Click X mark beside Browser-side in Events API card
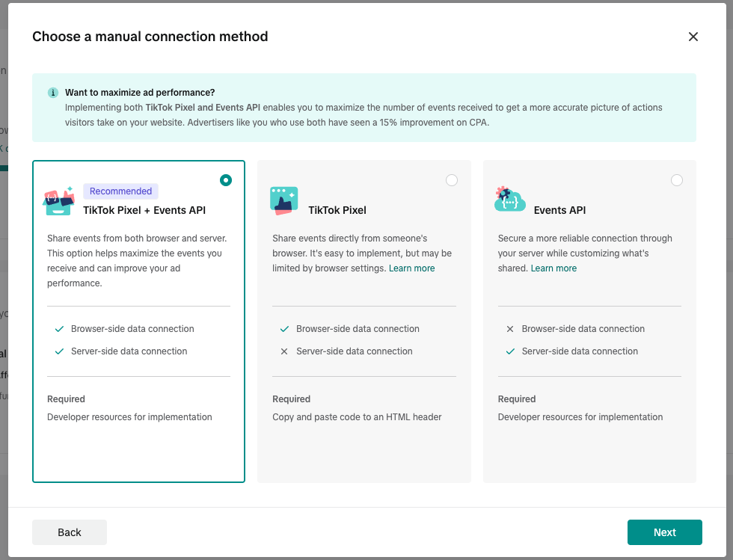This screenshot has height=560, width=733. coord(510,329)
